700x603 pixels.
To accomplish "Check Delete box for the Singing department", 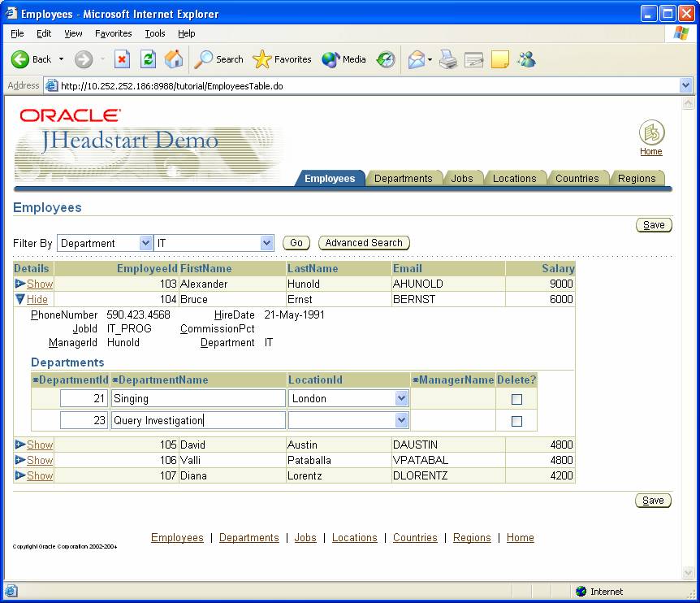I will tap(516, 399).
